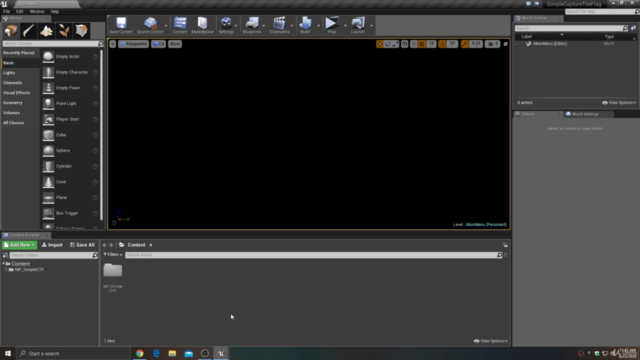Image resolution: width=640 pixels, height=360 pixels.
Task: Select Player Start in placement list
Action: [x=70, y=119]
